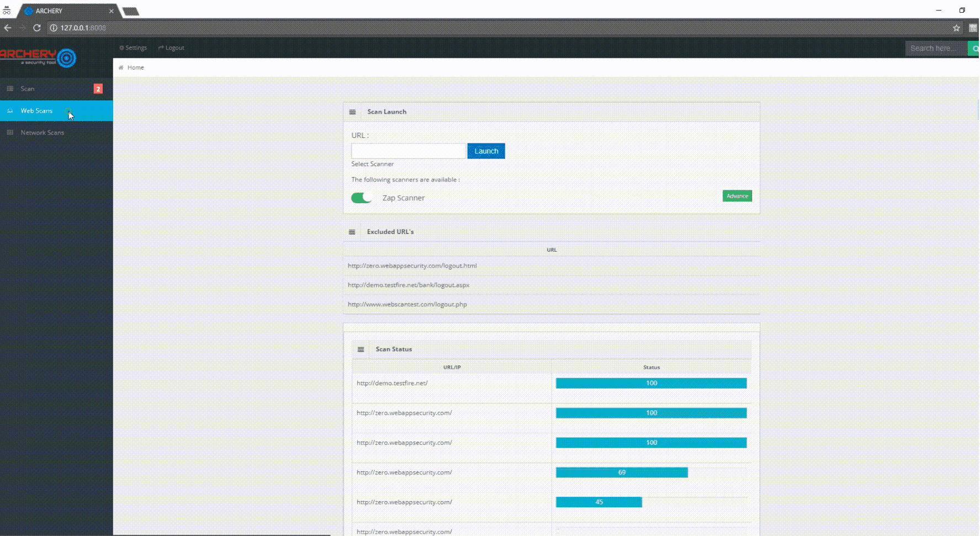Click the browser address bar
The image size is (980, 536).
click(x=497, y=28)
